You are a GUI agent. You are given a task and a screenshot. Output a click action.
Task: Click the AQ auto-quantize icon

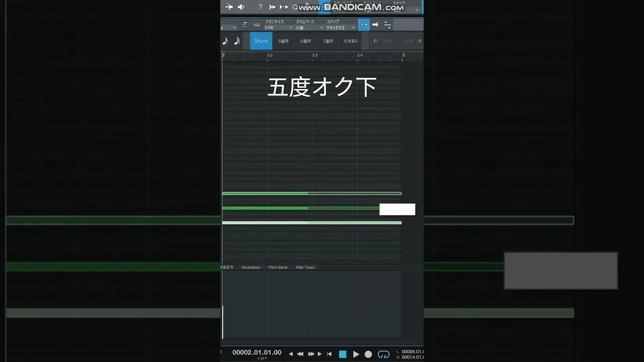click(x=257, y=25)
